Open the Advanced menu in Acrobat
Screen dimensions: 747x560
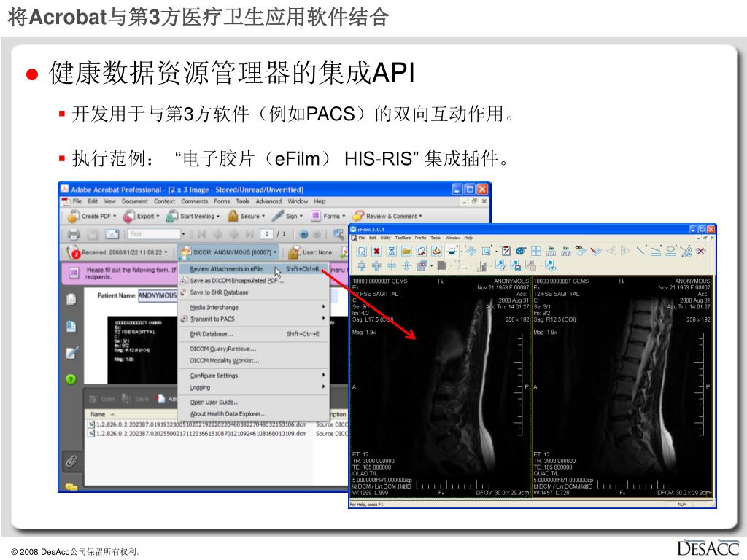pos(268,201)
